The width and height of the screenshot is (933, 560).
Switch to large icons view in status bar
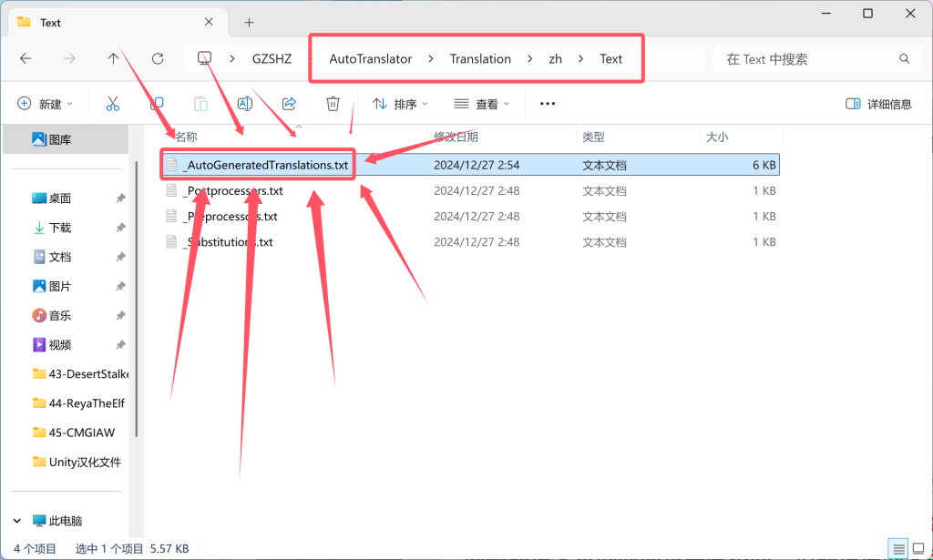pos(918,549)
